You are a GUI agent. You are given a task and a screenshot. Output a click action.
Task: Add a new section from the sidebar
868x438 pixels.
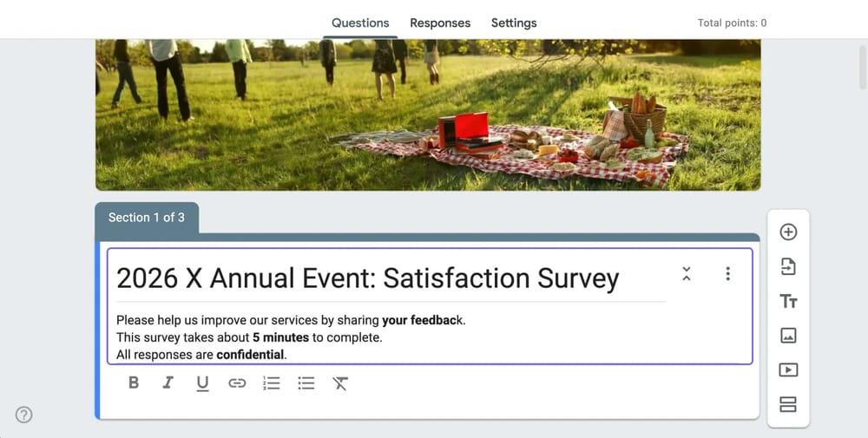pos(788,404)
